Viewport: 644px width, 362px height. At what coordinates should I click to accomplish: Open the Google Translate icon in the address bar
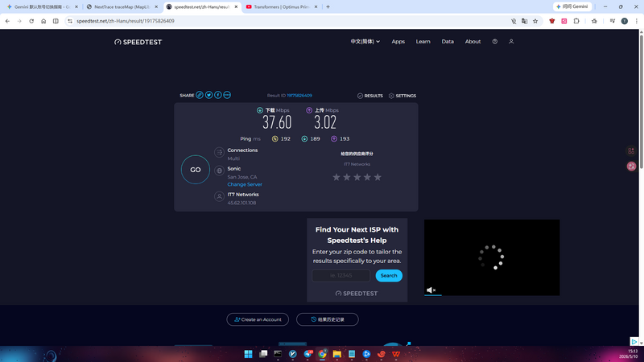pos(525,21)
